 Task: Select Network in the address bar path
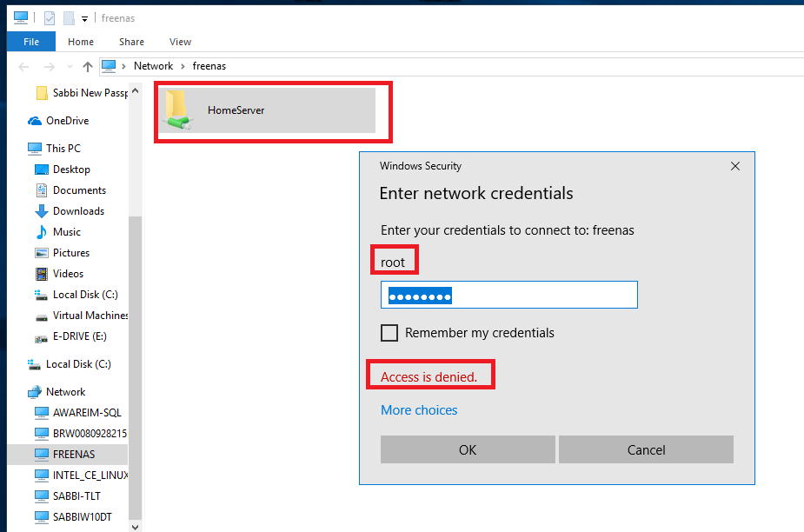point(153,66)
